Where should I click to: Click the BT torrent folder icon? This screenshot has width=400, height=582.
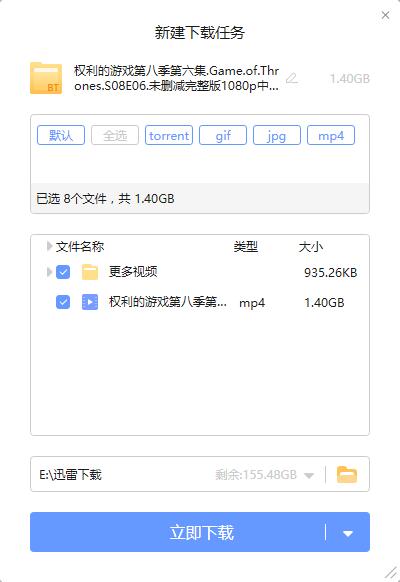(x=46, y=78)
